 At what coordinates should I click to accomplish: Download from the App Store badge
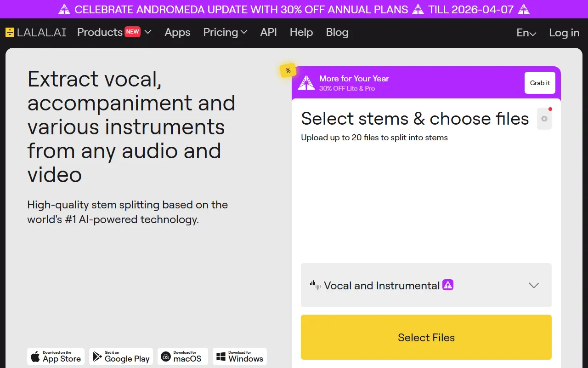click(x=56, y=356)
